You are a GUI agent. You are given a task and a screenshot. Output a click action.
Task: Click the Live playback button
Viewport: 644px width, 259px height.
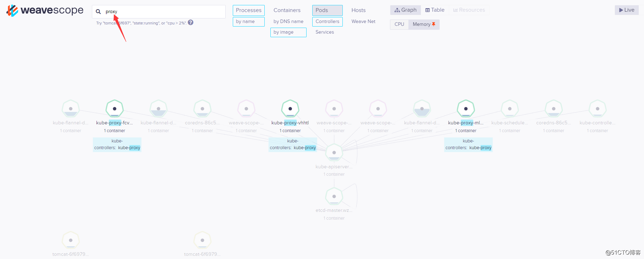(627, 10)
